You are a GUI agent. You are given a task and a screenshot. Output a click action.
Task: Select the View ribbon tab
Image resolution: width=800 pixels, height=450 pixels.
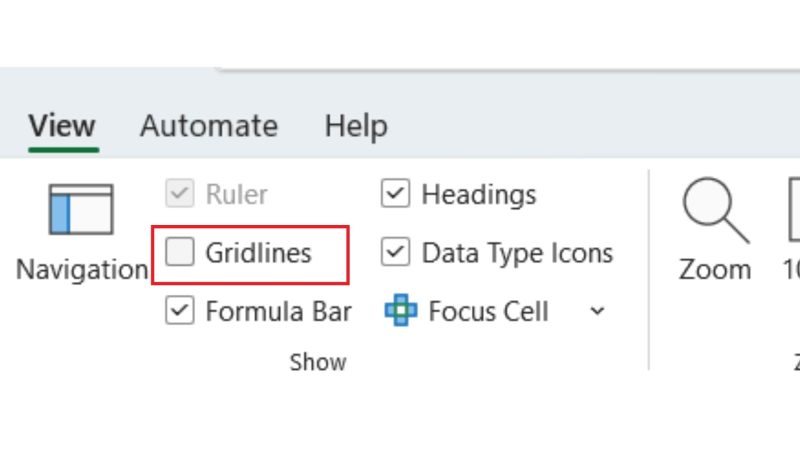pos(62,126)
